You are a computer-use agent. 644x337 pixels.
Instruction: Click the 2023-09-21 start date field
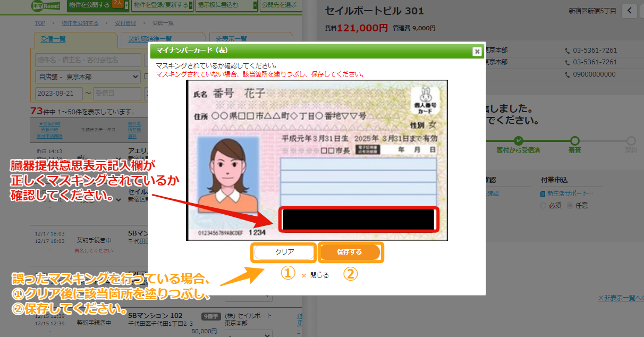tap(59, 94)
